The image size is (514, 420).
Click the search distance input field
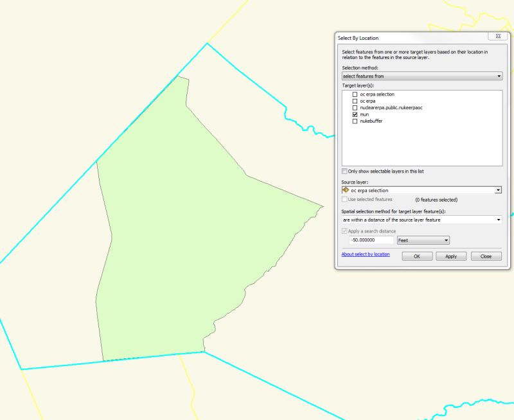pos(371,240)
